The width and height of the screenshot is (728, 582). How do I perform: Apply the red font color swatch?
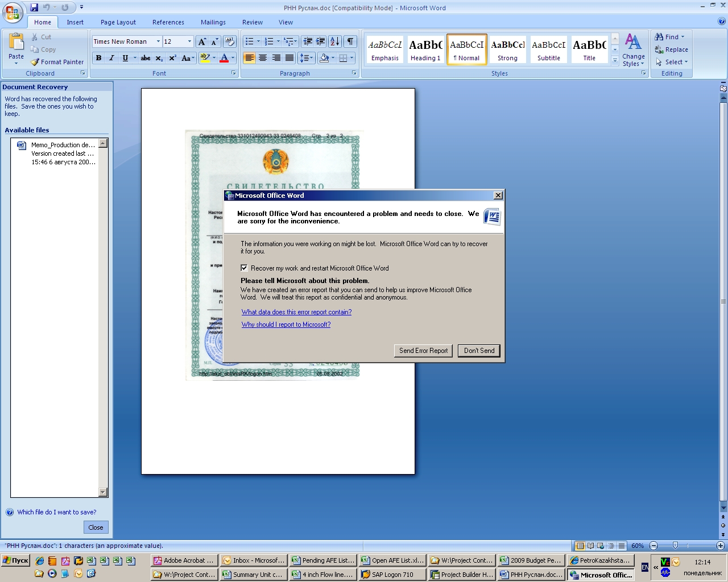click(224, 58)
